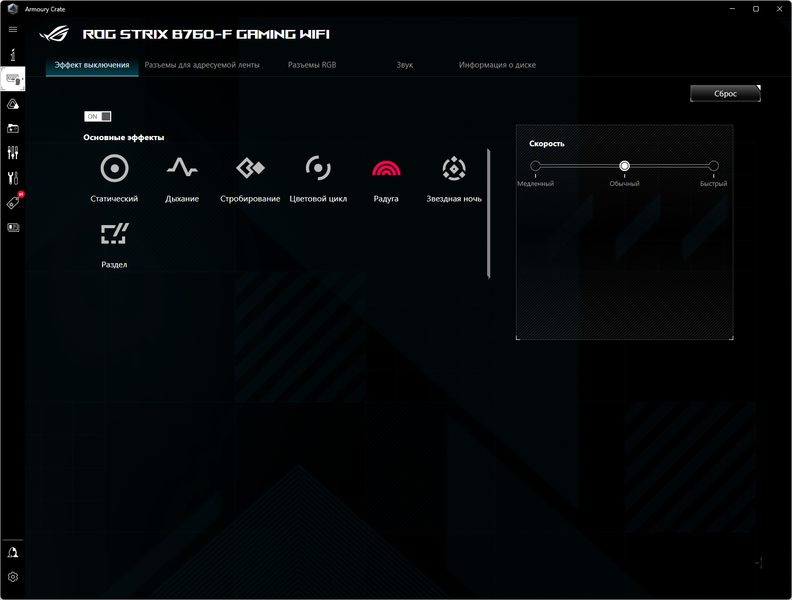Open the deals tag icon with badge

pyautogui.click(x=14, y=202)
